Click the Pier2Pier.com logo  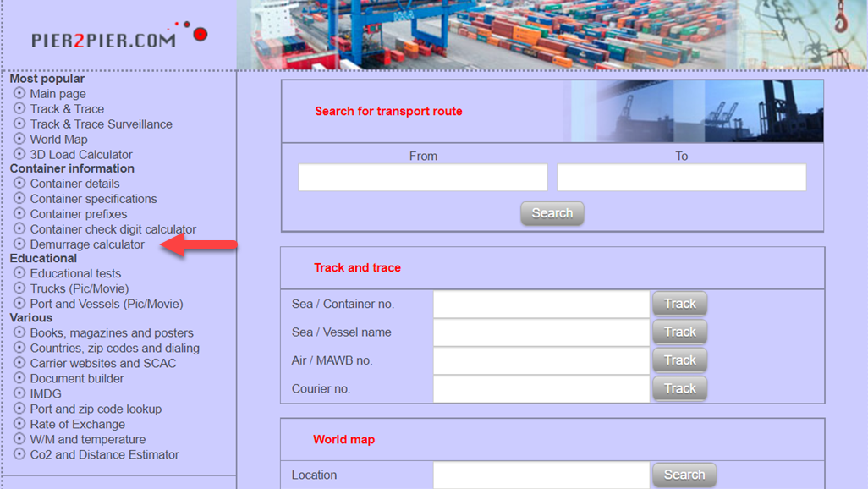tap(118, 37)
